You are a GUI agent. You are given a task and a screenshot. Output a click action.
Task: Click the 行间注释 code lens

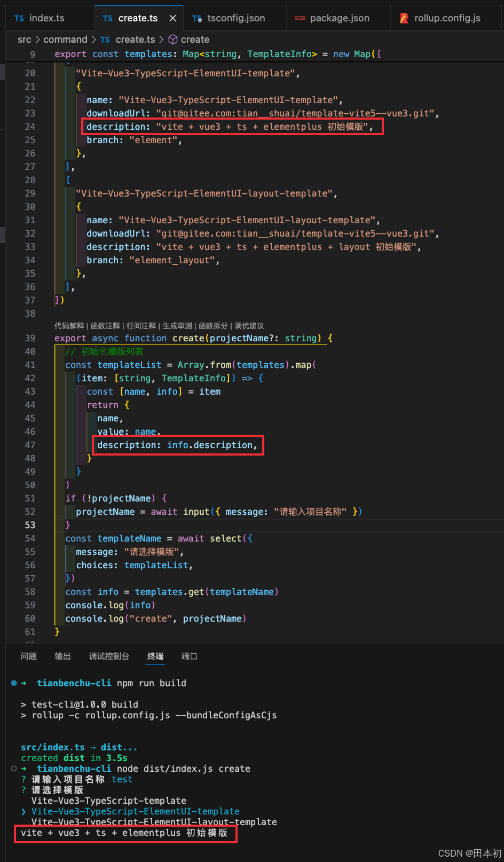[141, 326]
